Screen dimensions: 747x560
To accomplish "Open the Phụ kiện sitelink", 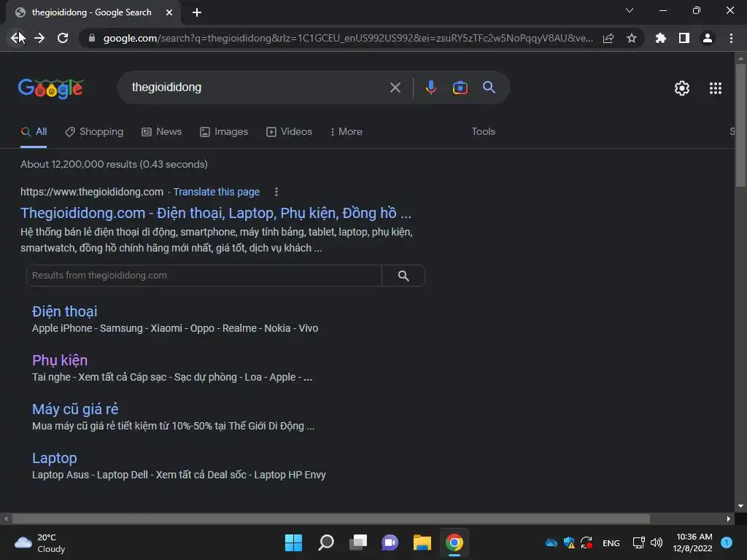I will pos(60,360).
